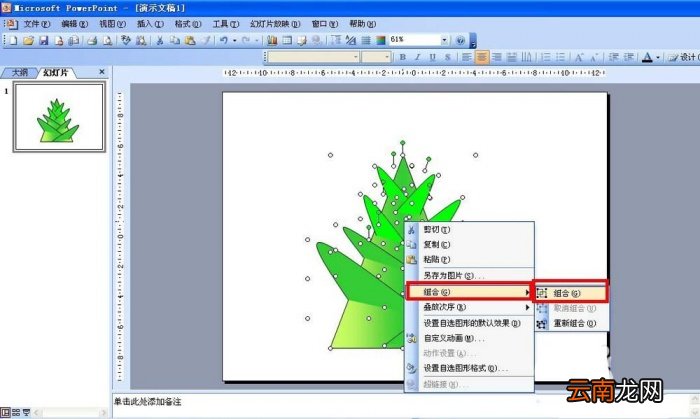Choose 组合(G) in the submenu
This screenshot has height=419, width=700.
click(x=570, y=293)
